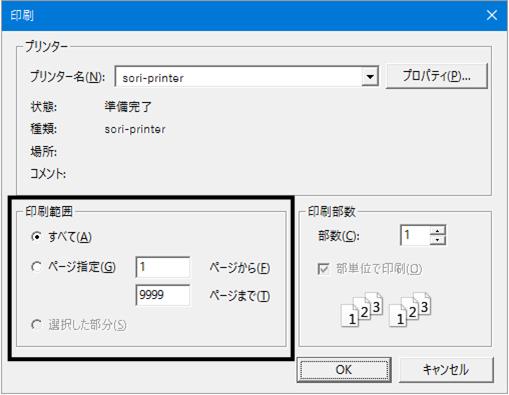Confirm printing with the OK button

click(344, 370)
